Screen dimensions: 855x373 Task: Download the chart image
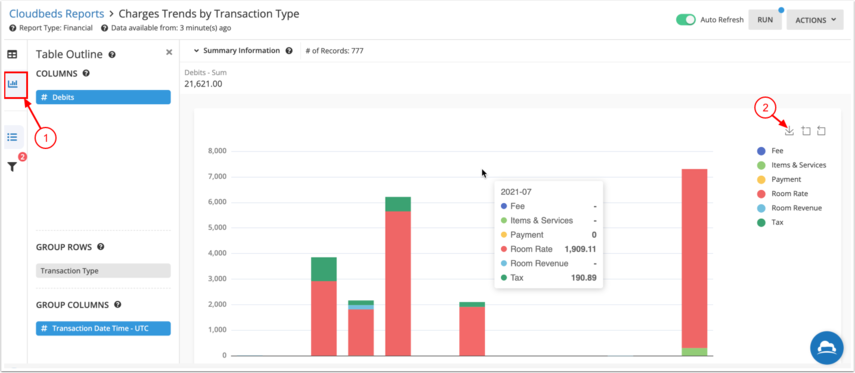789,131
